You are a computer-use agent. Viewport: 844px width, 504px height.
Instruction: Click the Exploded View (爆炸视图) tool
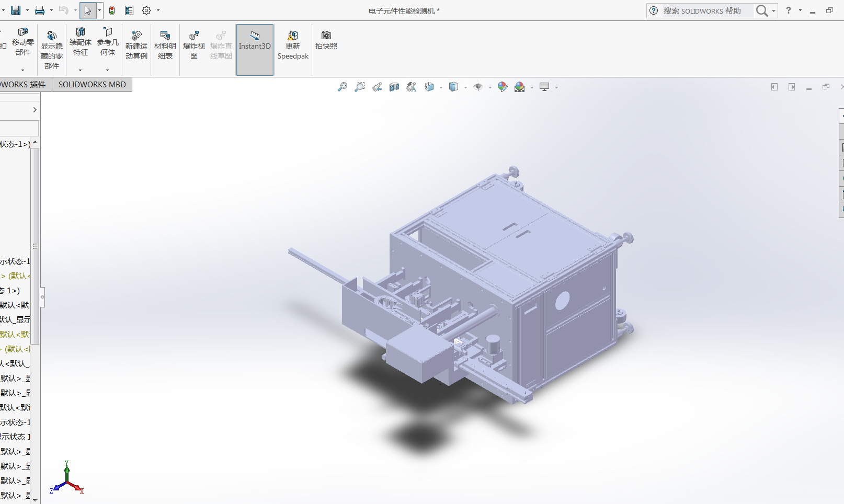point(193,45)
